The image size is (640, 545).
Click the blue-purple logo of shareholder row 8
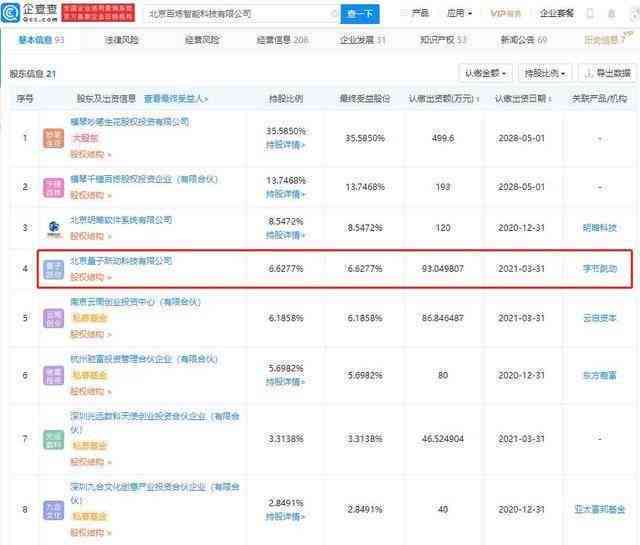(53, 510)
